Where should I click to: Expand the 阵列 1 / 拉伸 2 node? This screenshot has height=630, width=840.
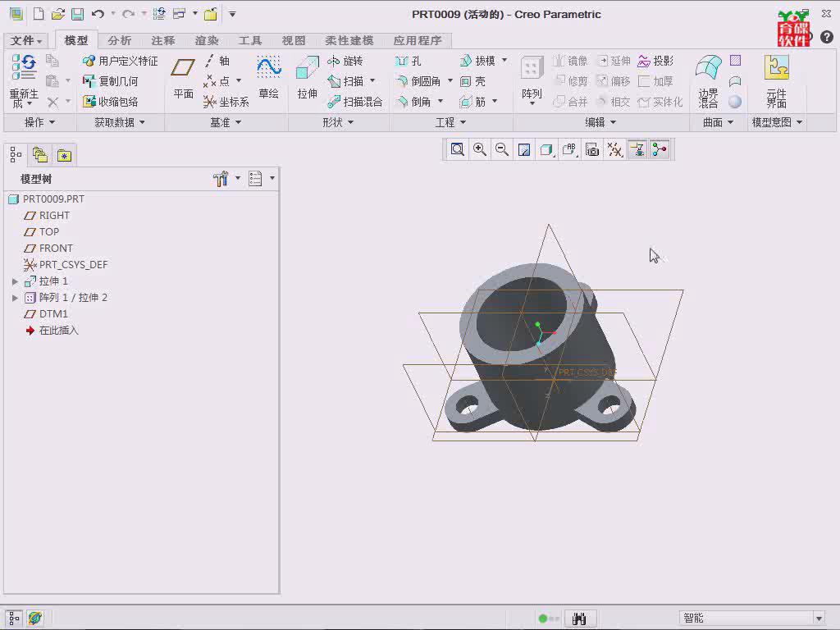tap(15, 298)
